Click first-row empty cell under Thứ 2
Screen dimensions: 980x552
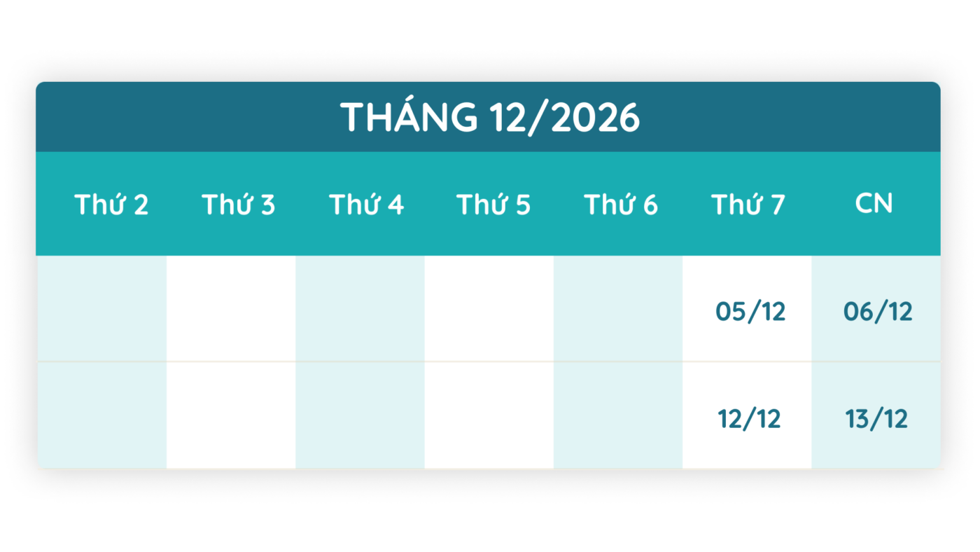point(101,308)
